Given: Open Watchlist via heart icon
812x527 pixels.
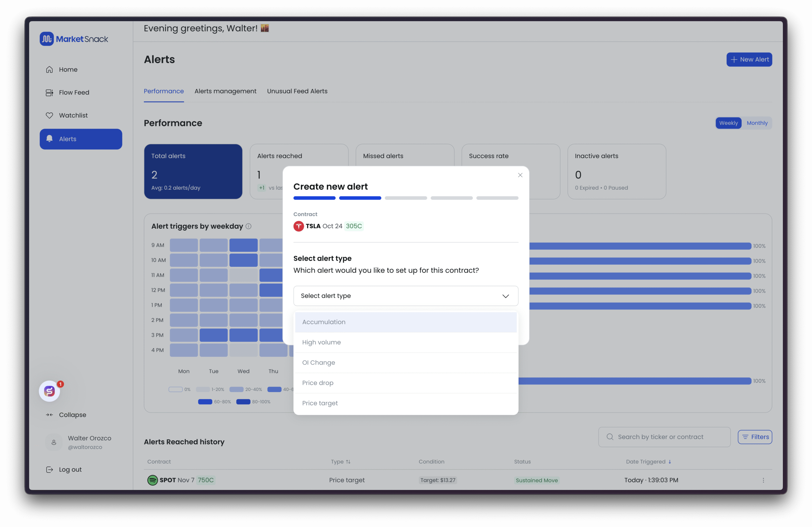Looking at the screenshot, I should [49, 116].
